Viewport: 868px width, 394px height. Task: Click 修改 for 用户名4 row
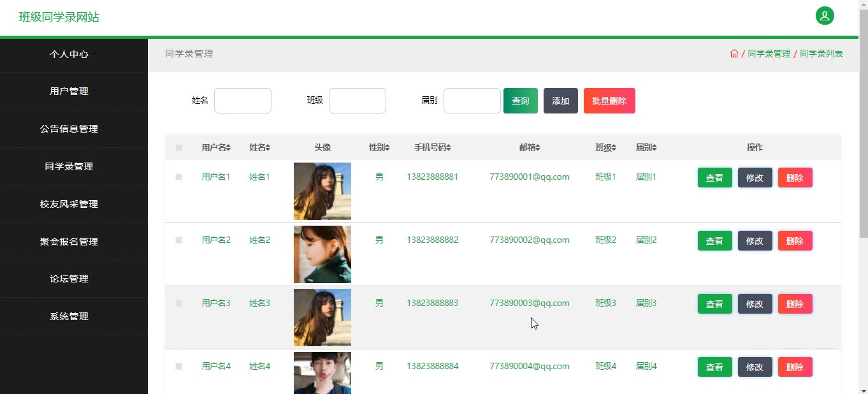755,367
